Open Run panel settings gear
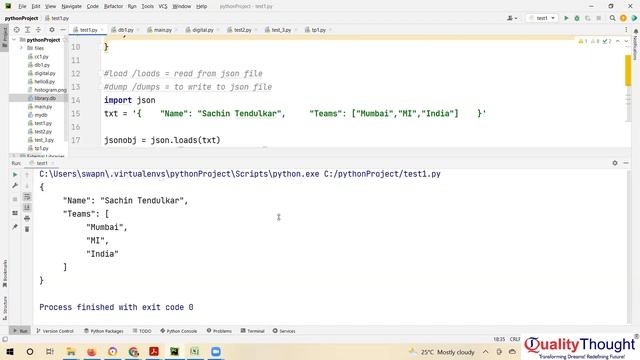This screenshot has height=360, width=640. [x=615, y=163]
